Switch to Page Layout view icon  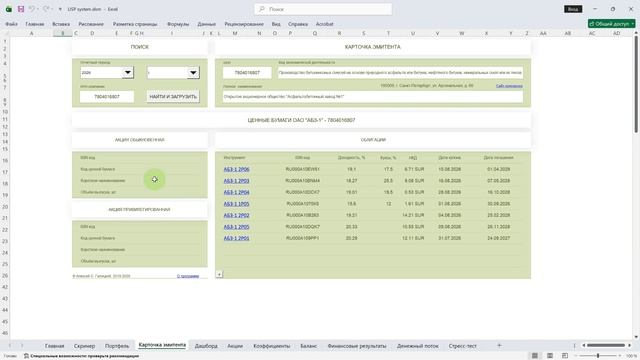tap(550, 356)
